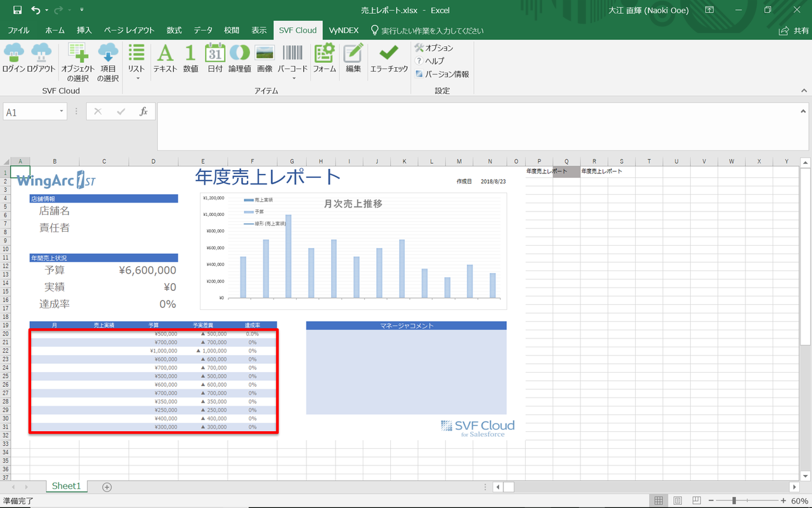
Task: Click the select all corner of the grid
Action: point(5,161)
